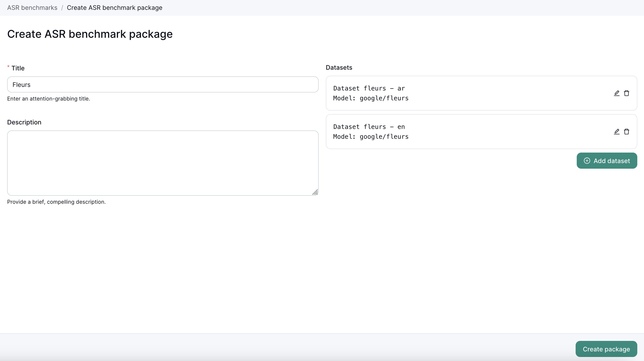Click the Create ASR benchmark package breadcrumb

pyautogui.click(x=114, y=8)
